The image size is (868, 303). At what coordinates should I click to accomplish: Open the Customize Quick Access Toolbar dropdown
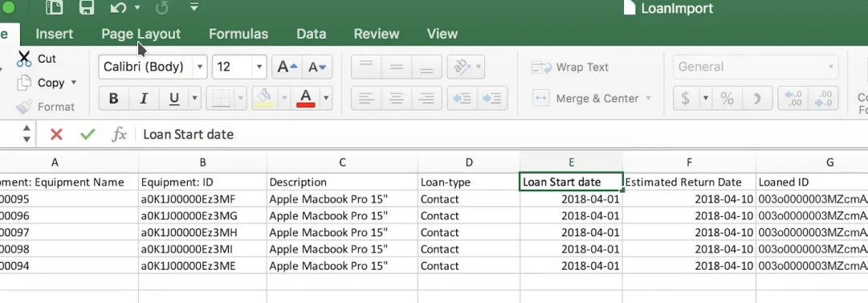pyautogui.click(x=194, y=7)
